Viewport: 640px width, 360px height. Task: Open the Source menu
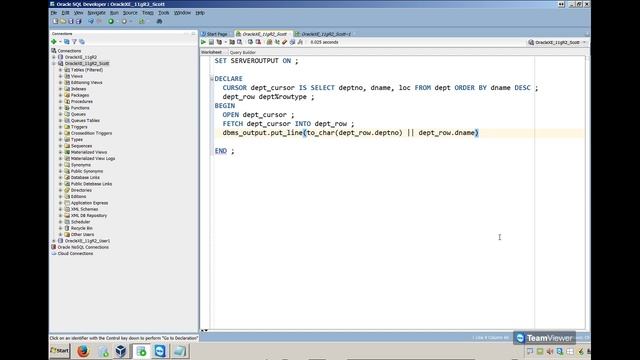click(130, 13)
